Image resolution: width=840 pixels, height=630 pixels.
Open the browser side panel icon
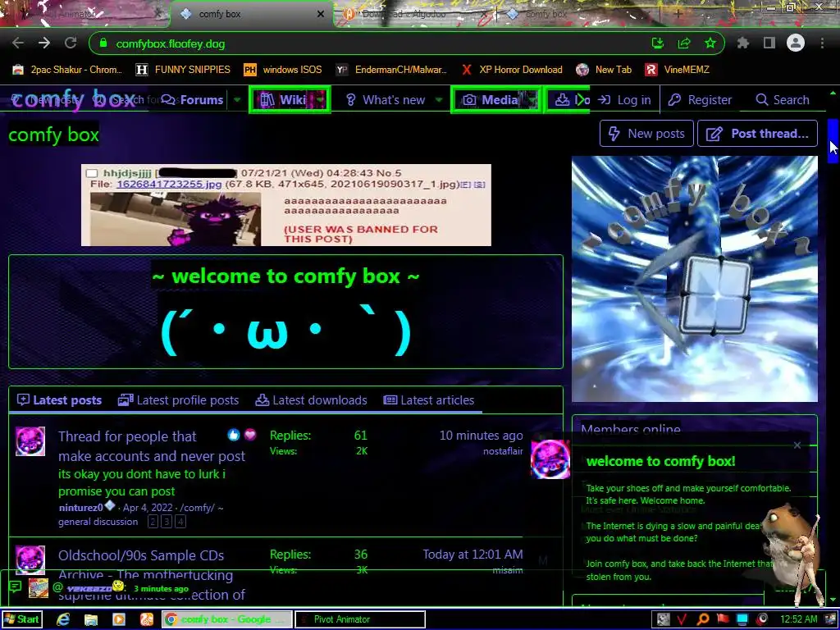769,43
